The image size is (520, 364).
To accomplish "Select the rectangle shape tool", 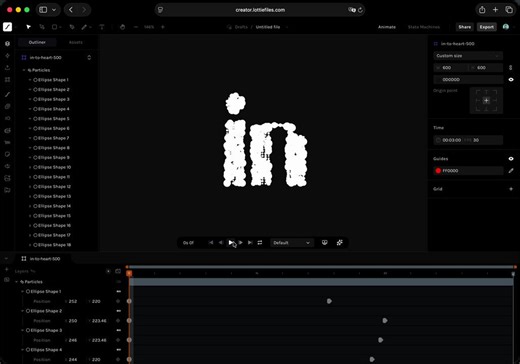I will click(x=54, y=27).
